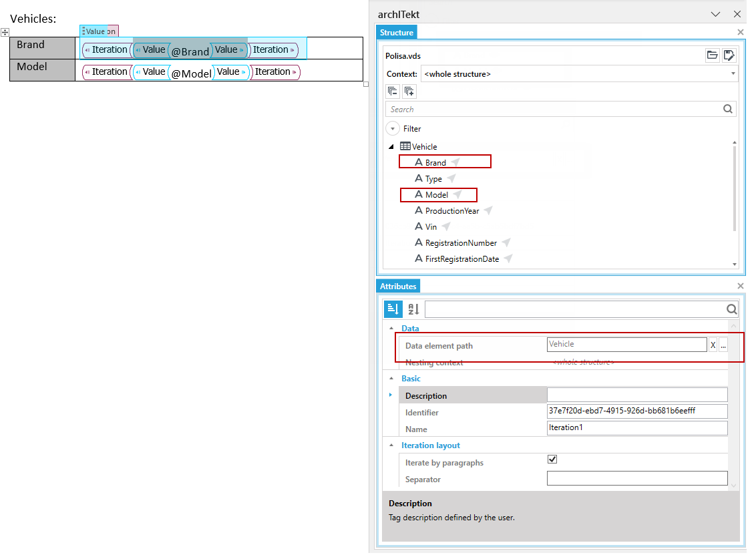Click the insert arrow next to RegistrationNumber

[x=506, y=242]
